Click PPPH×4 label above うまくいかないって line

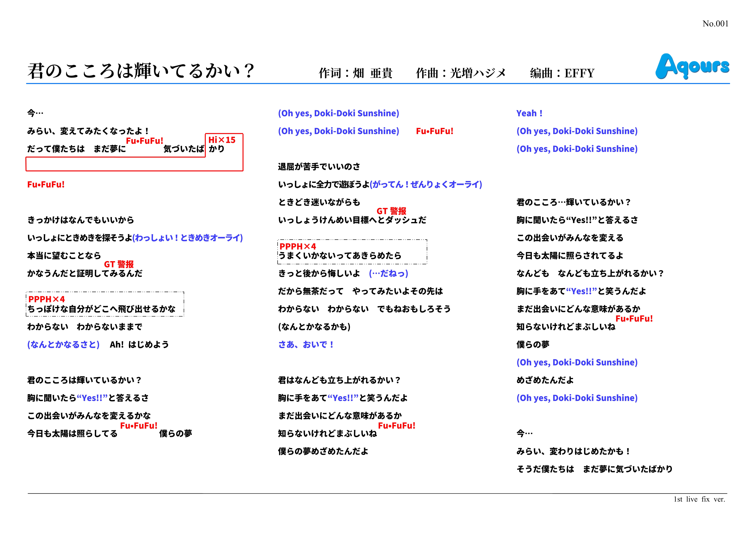click(298, 246)
